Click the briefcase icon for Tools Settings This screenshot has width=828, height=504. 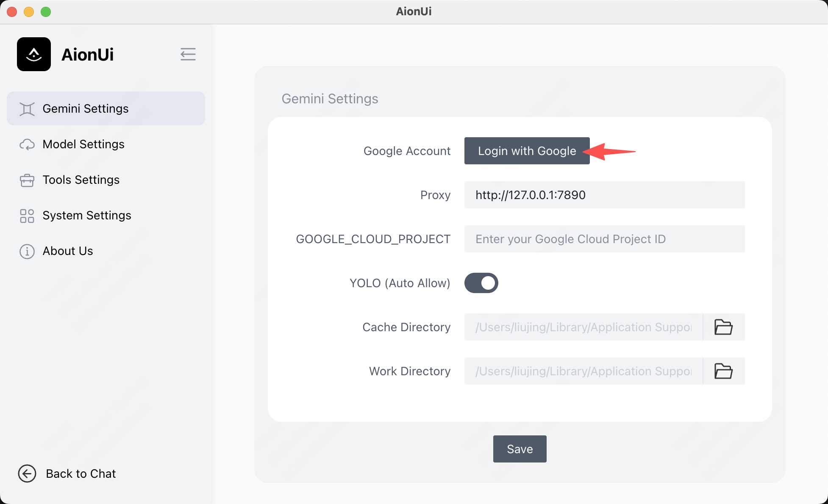[27, 180]
